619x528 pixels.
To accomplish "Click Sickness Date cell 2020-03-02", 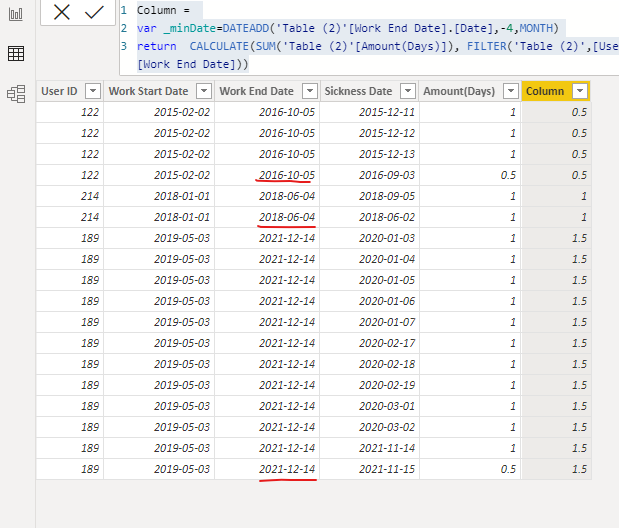I will [x=370, y=427].
